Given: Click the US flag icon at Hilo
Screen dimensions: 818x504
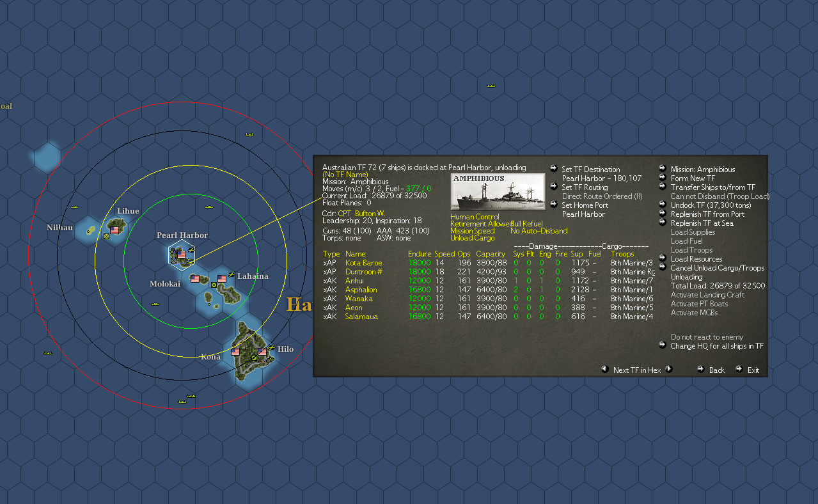Looking at the screenshot, I should point(262,351).
